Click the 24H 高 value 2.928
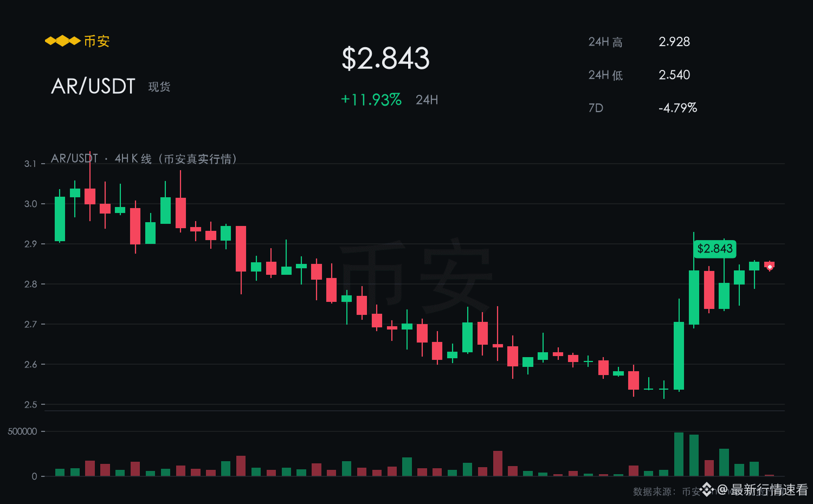Image resolution: width=813 pixels, height=504 pixels. coord(674,42)
